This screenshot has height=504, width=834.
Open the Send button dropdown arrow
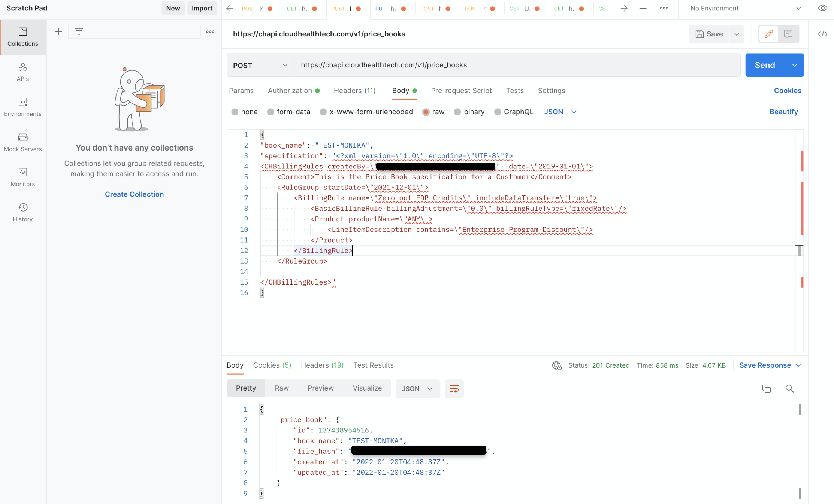pos(794,65)
